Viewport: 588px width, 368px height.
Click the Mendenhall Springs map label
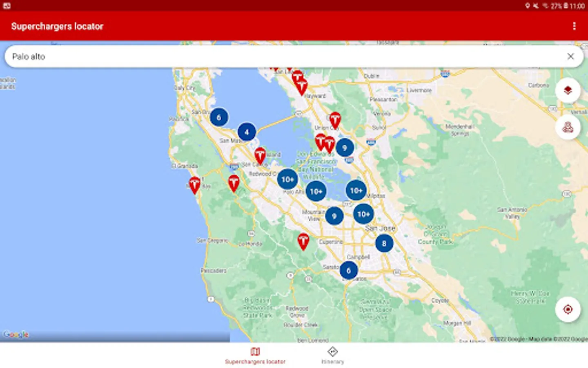click(460, 130)
